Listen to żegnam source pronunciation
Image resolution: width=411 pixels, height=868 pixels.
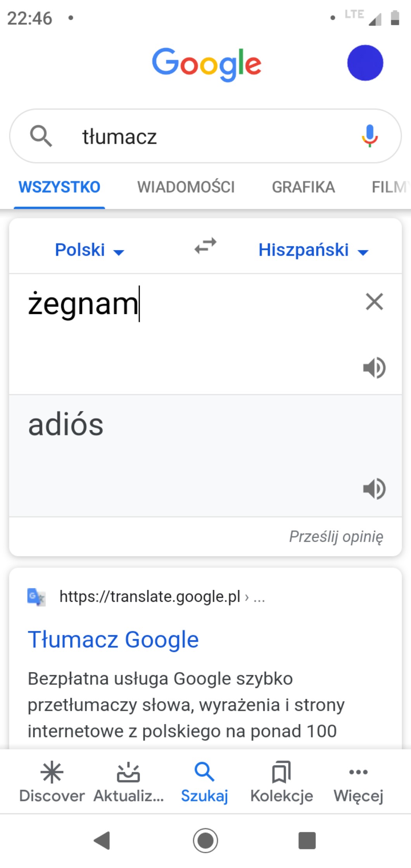(x=374, y=367)
